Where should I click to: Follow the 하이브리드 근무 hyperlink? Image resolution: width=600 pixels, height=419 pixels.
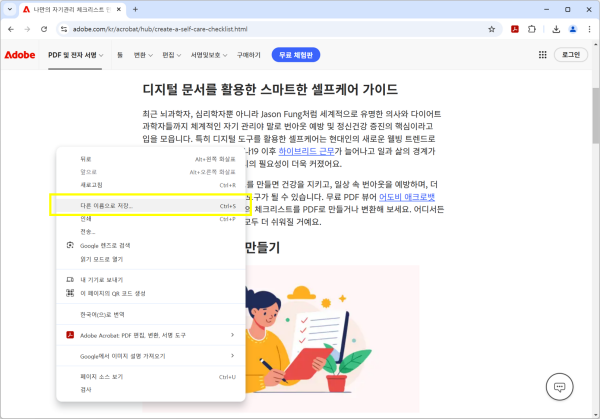306,151
